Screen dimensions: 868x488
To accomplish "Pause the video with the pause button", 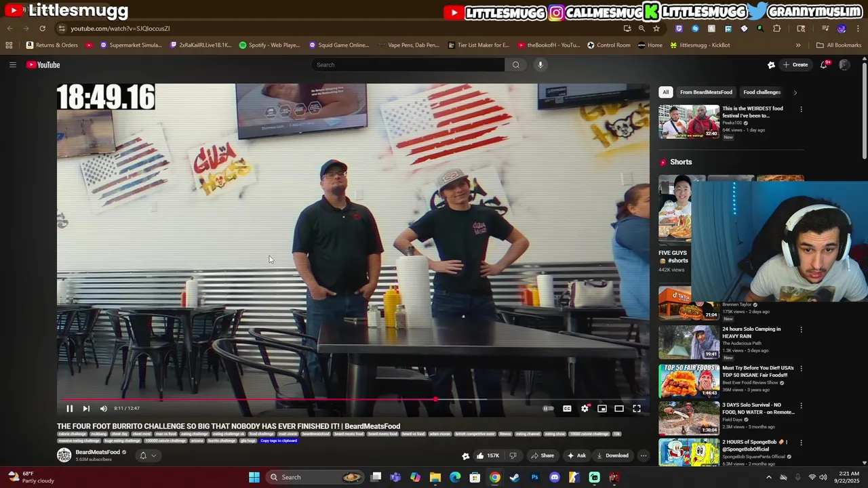I will coord(69,409).
